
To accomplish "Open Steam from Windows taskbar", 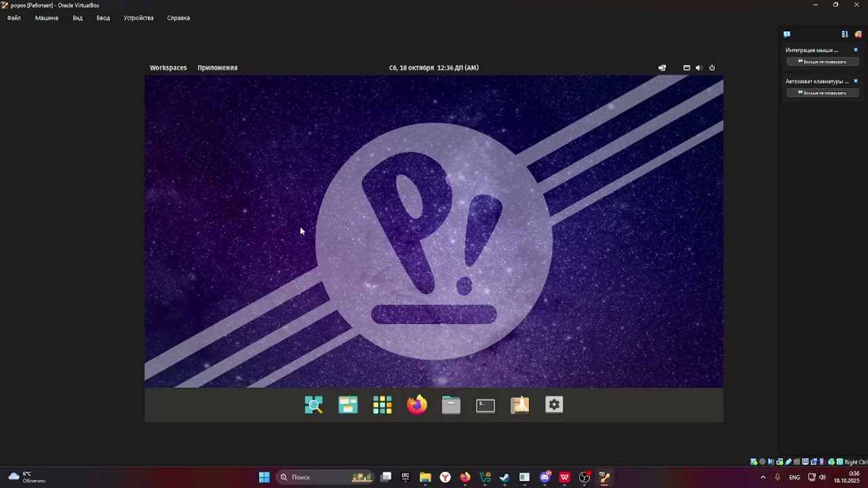I will point(505,477).
